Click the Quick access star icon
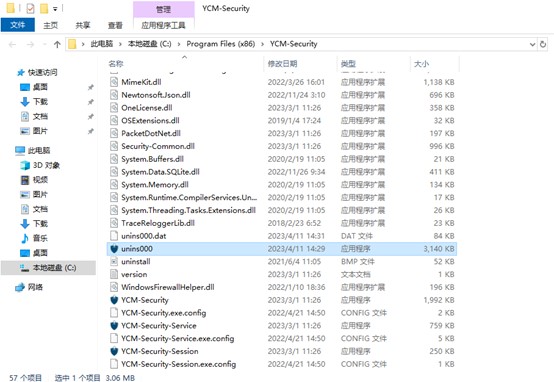The width and height of the screenshot is (554, 382). pos(21,73)
